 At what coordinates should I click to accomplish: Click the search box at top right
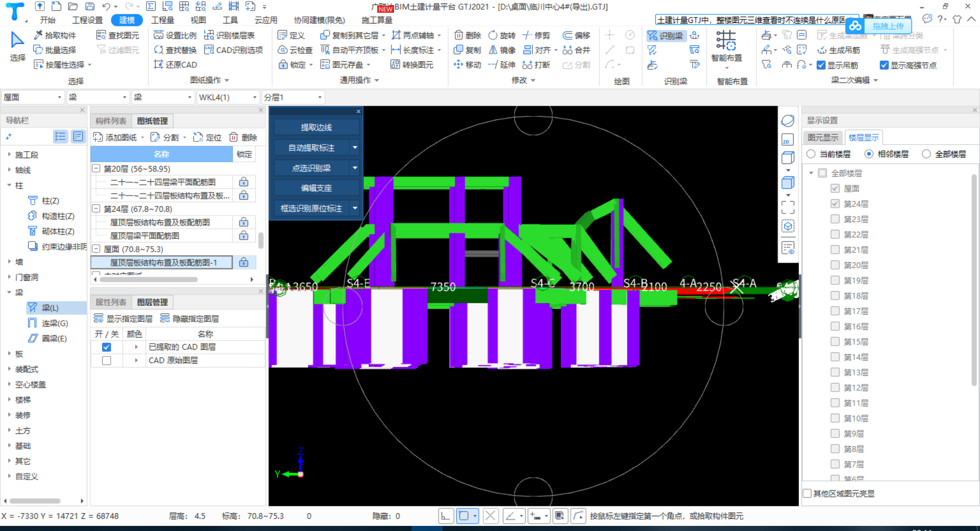coord(750,20)
